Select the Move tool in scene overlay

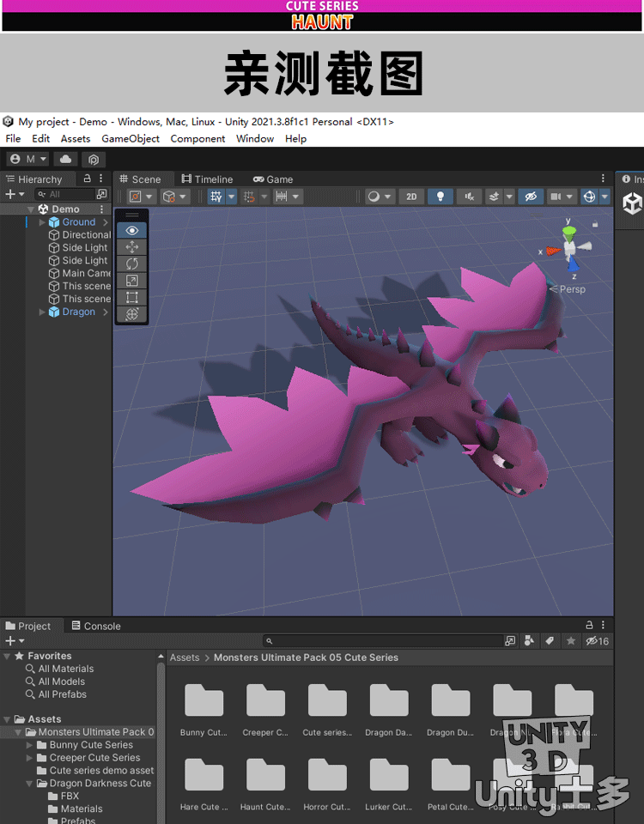pyautogui.click(x=131, y=247)
